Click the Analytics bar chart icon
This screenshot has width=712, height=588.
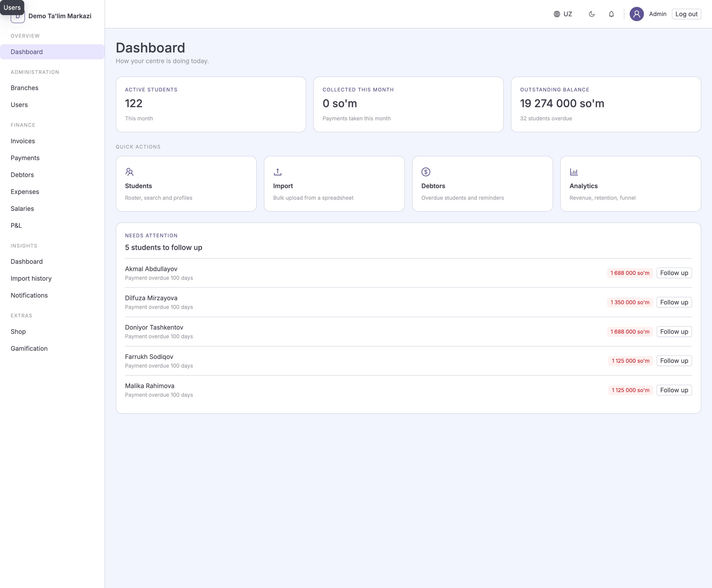click(x=574, y=172)
